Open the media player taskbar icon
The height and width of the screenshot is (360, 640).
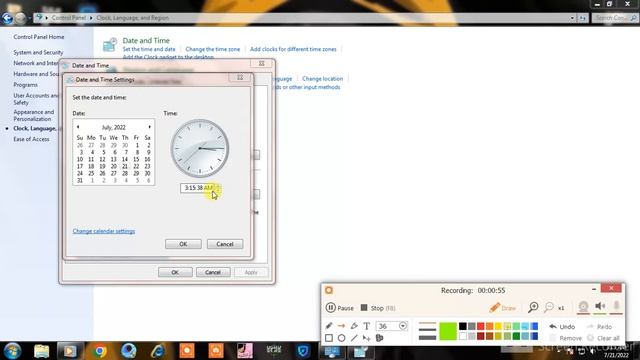click(x=70, y=351)
